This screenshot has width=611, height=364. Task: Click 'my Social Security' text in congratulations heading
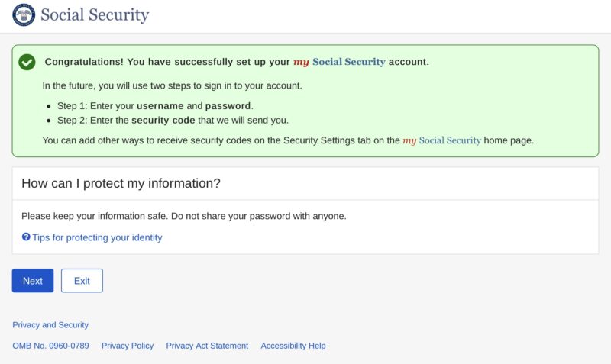click(339, 62)
